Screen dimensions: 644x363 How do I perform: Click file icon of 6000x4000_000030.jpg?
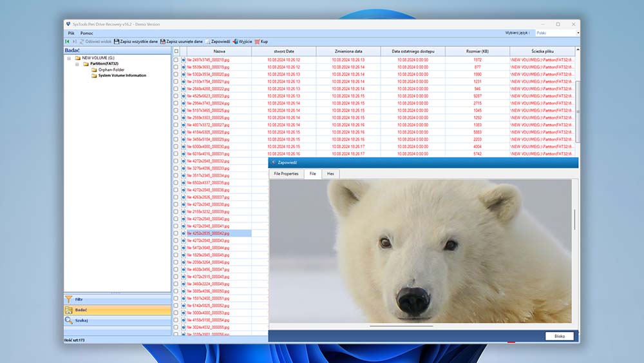(x=184, y=147)
